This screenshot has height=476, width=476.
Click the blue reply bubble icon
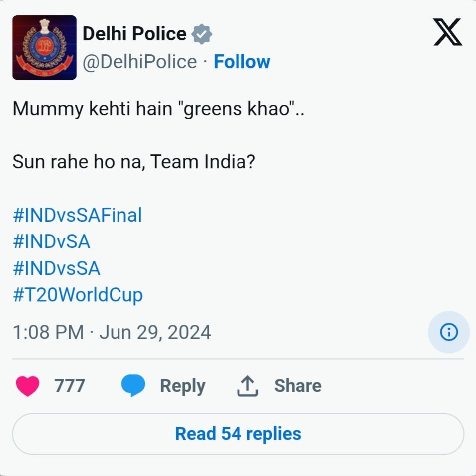coord(133,386)
